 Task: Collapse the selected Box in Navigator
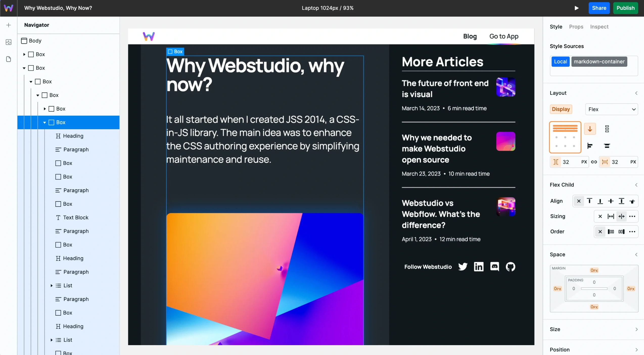pos(44,122)
